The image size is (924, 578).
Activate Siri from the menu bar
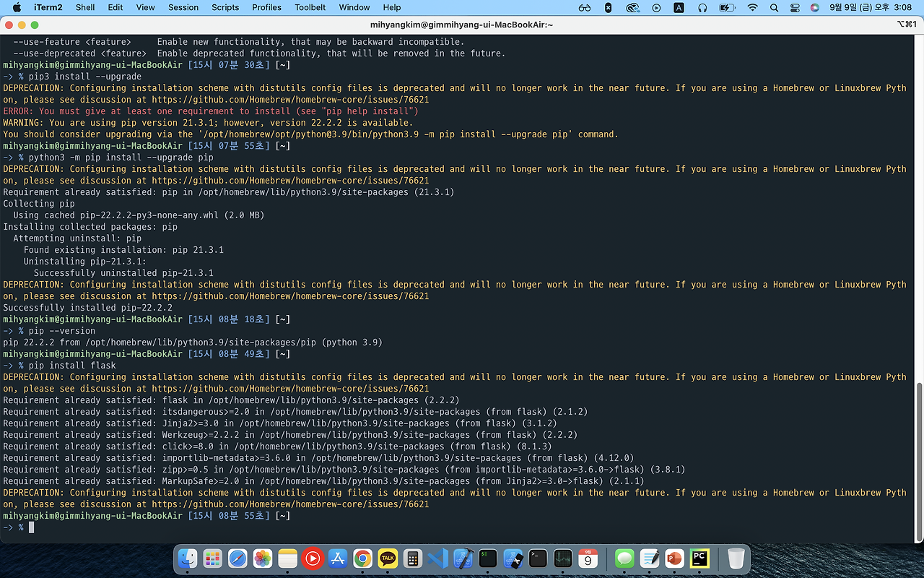816,7
